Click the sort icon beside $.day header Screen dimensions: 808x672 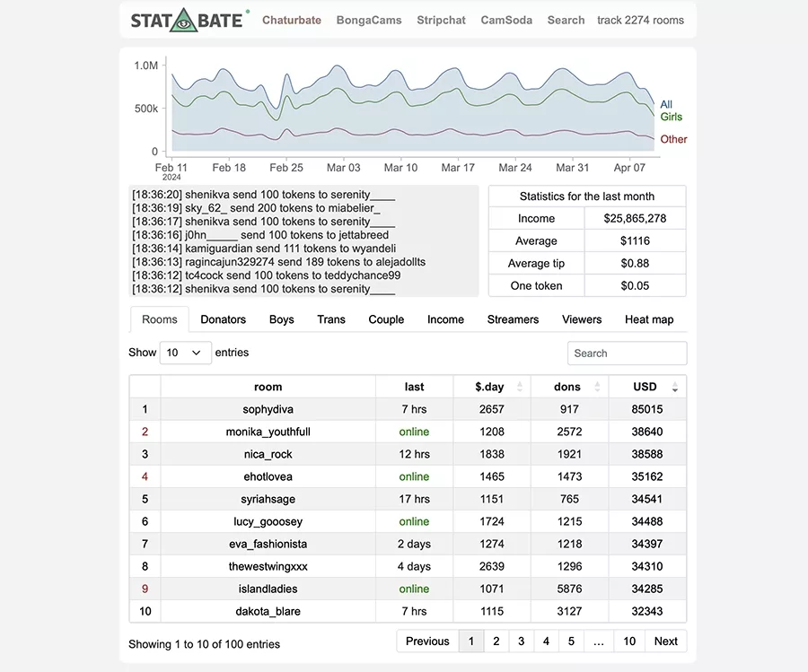point(518,386)
